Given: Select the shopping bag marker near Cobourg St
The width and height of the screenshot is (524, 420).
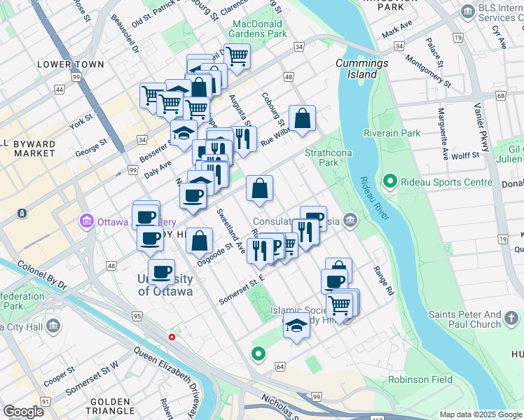Looking at the screenshot, I should point(302,121).
